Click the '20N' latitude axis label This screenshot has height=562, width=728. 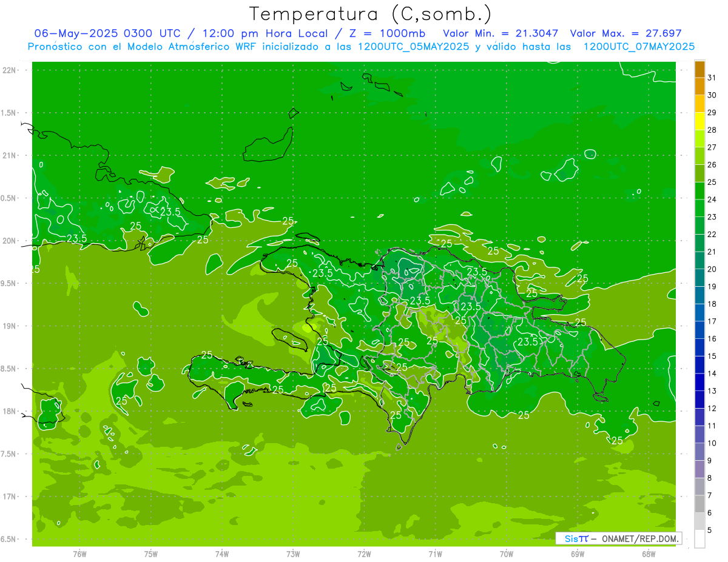point(9,241)
